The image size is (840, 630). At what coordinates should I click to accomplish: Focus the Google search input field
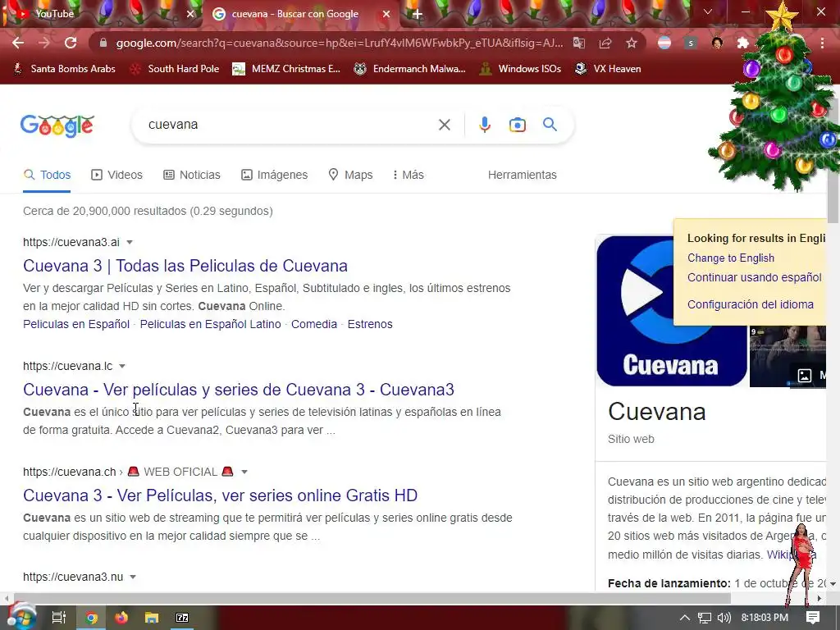point(290,125)
